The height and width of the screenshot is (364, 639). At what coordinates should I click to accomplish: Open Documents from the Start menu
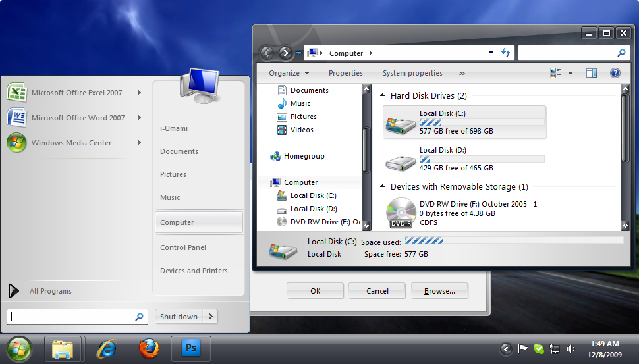pos(179,151)
